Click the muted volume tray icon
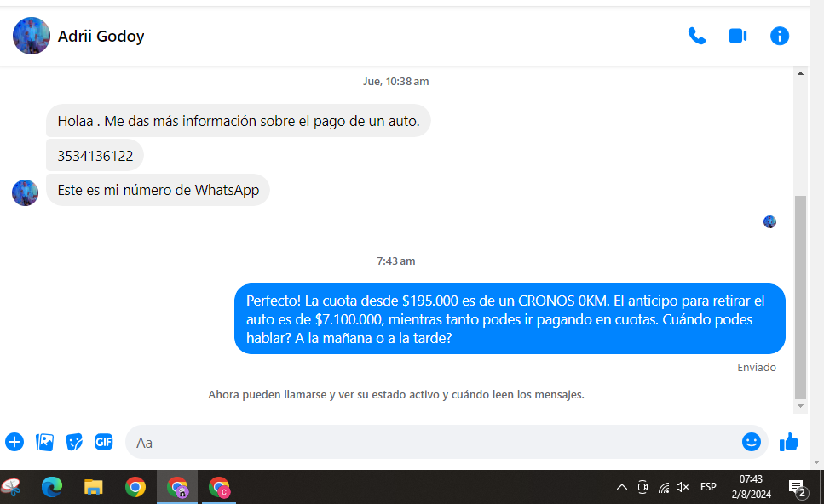Image resolution: width=824 pixels, height=504 pixels. [683, 487]
